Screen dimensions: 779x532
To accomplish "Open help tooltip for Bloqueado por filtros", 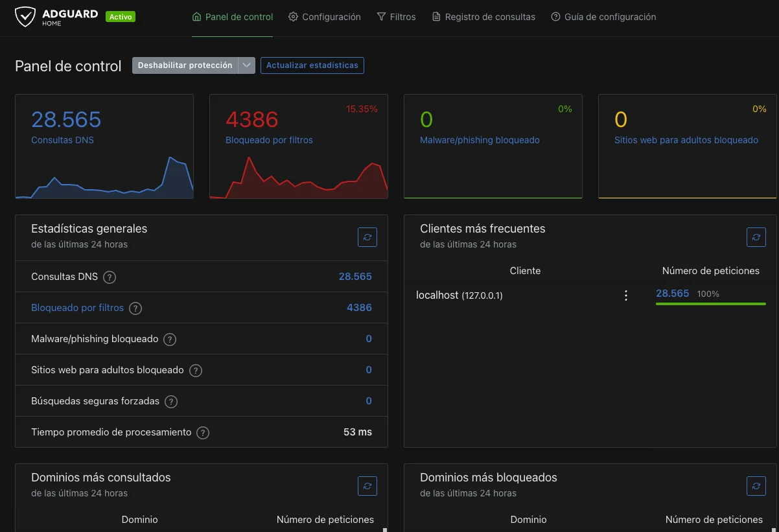I will tap(135, 308).
